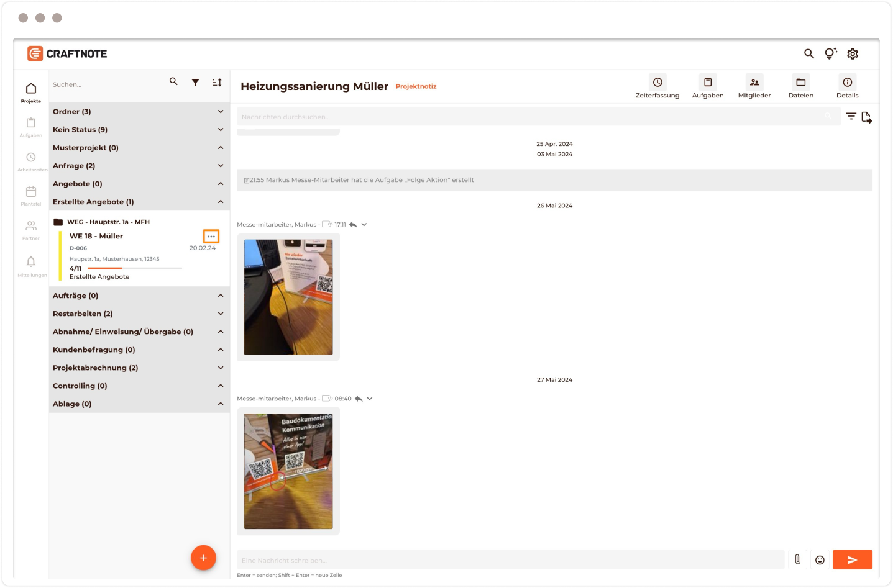893x588 pixels.
Task: Open the Dateien folder icon
Action: pos(800,83)
